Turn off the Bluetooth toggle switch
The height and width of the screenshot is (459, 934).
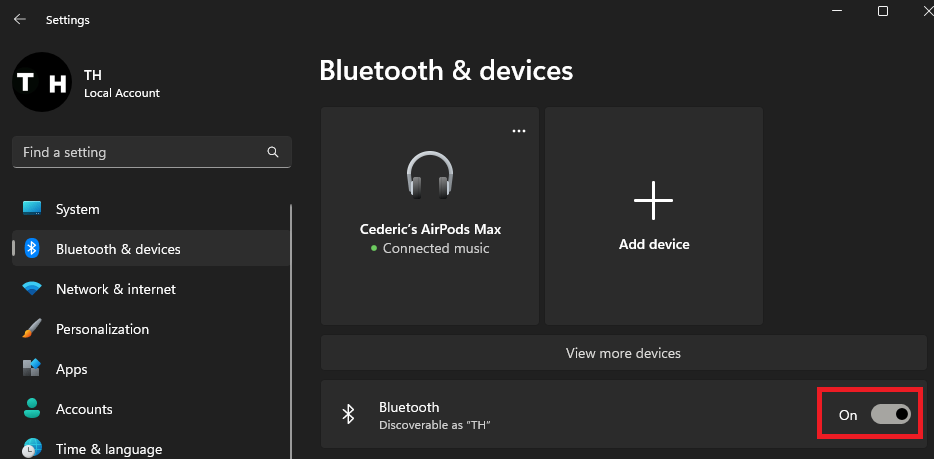(891, 414)
